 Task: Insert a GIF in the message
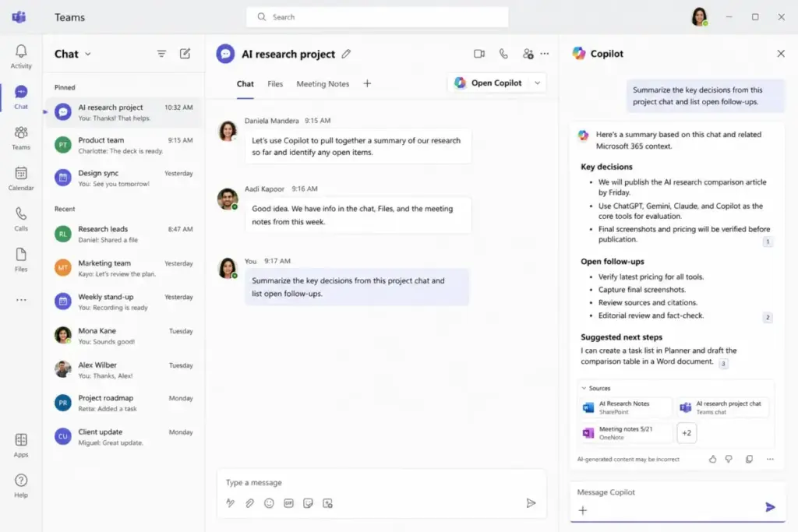[288, 503]
